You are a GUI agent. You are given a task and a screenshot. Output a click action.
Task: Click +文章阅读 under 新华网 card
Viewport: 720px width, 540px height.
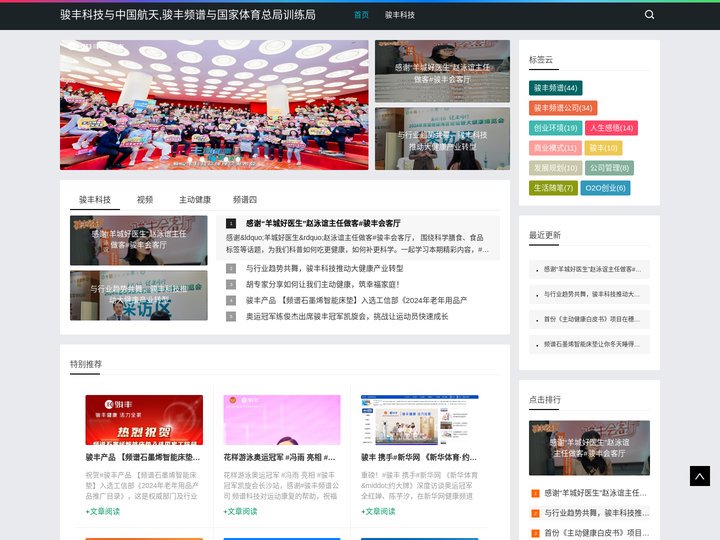coord(378,511)
